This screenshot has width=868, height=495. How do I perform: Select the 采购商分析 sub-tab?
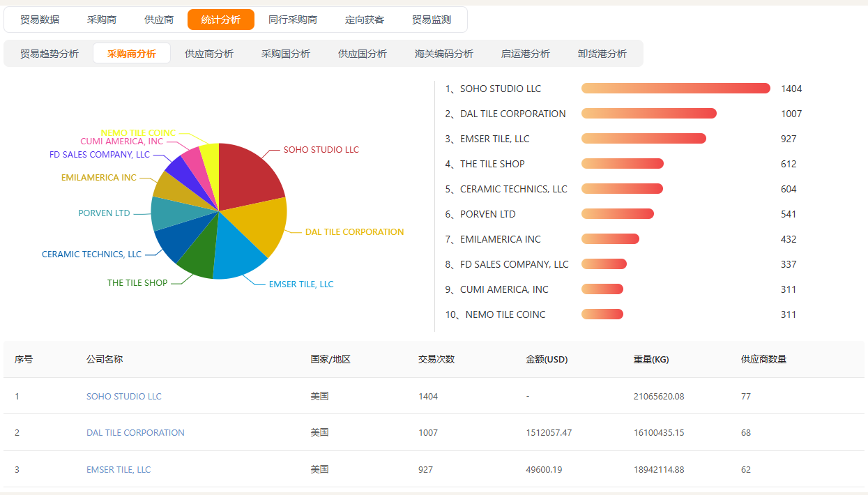[x=132, y=54]
